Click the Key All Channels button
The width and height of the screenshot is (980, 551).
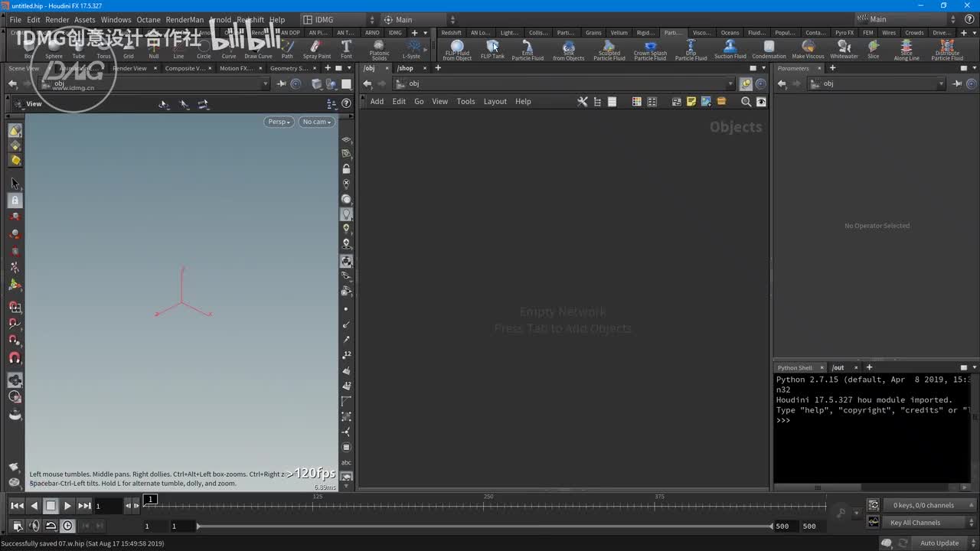point(915,523)
